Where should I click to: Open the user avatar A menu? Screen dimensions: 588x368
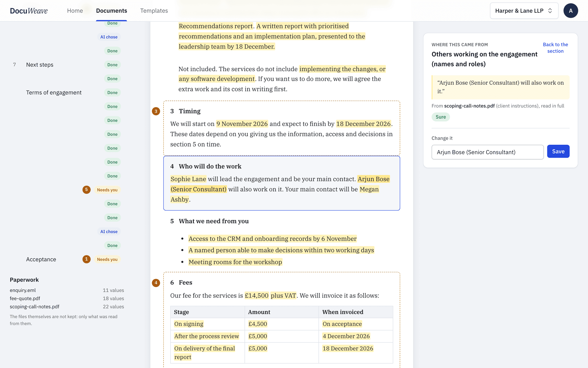[571, 11]
